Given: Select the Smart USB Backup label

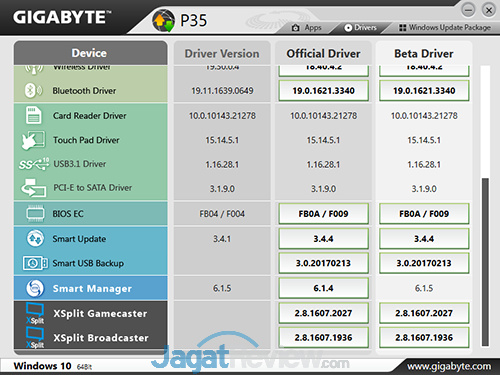Looking at the screenshot, I should (x=88, y=263).
